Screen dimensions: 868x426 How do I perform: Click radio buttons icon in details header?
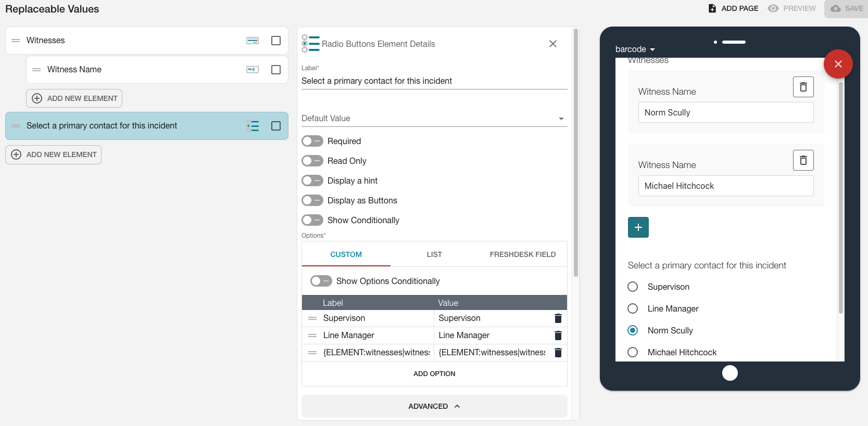[x=310, y=44]
